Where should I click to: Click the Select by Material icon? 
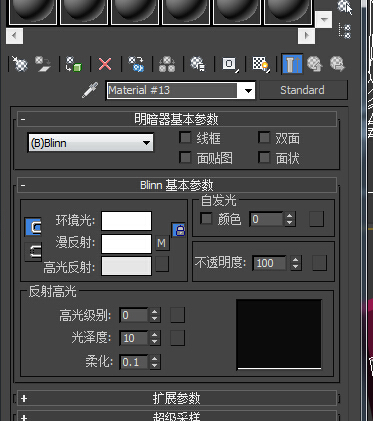pos(345,7)
